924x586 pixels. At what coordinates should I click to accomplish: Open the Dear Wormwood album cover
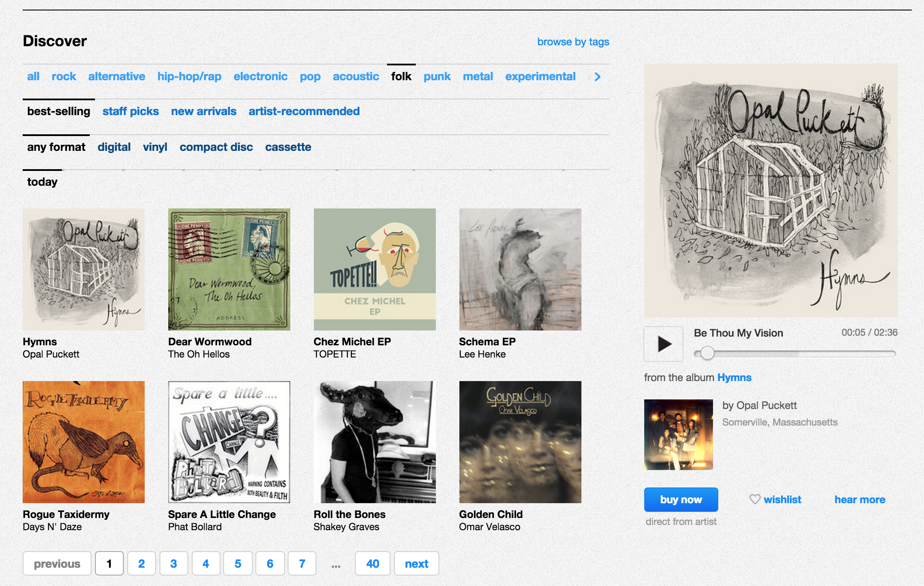tap(229, 269)
